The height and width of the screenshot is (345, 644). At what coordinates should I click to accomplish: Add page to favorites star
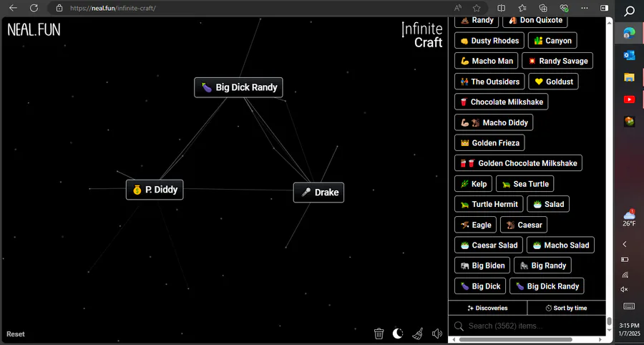tap(477, 8)
